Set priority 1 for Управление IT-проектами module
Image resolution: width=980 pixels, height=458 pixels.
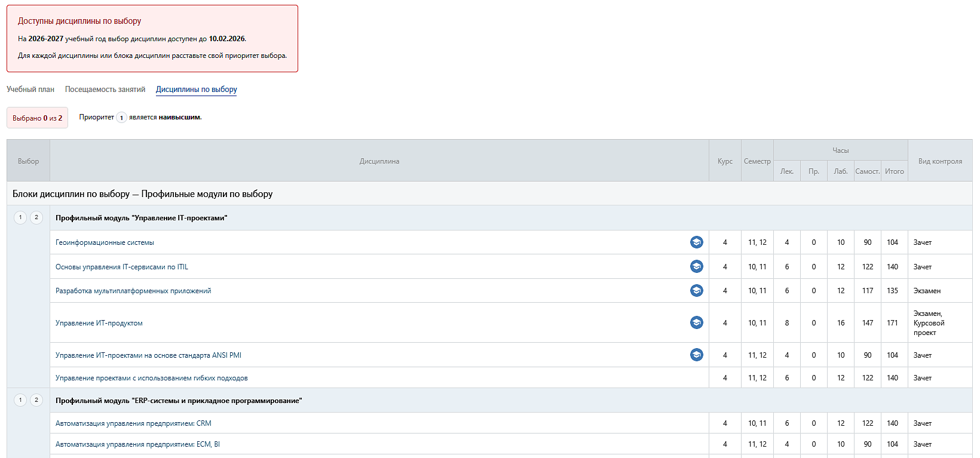click(x=20, y=217)
